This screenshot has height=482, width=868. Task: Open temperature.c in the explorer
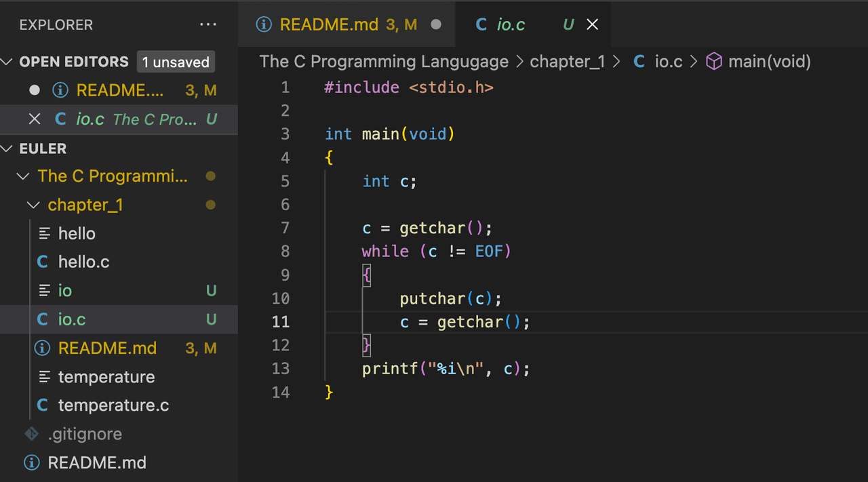(119, 405)
